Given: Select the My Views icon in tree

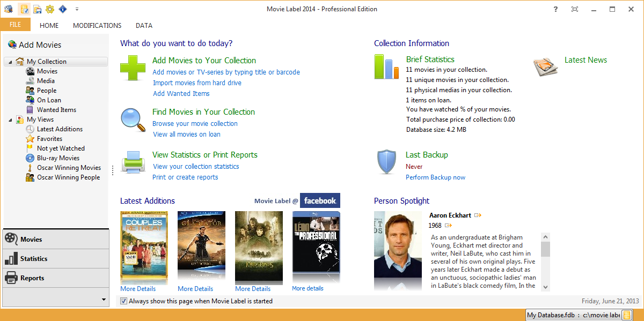Looking at the screenshot, I should click(x=20, y=120).
